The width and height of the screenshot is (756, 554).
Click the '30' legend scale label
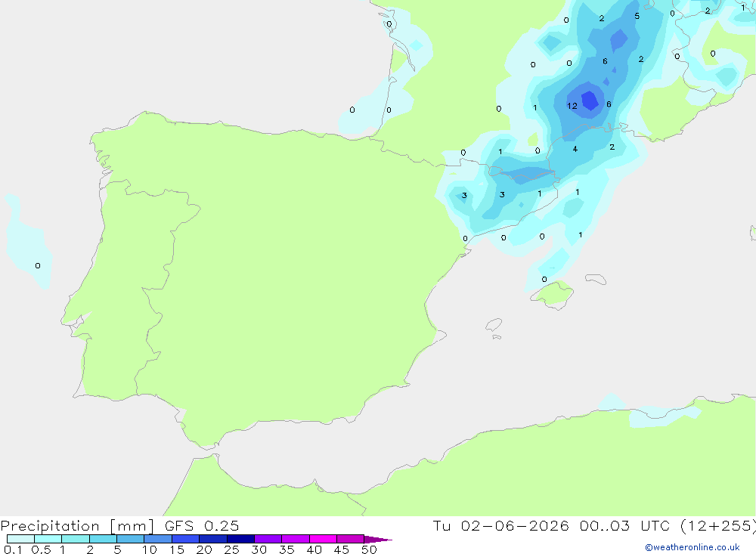(259, 549)
